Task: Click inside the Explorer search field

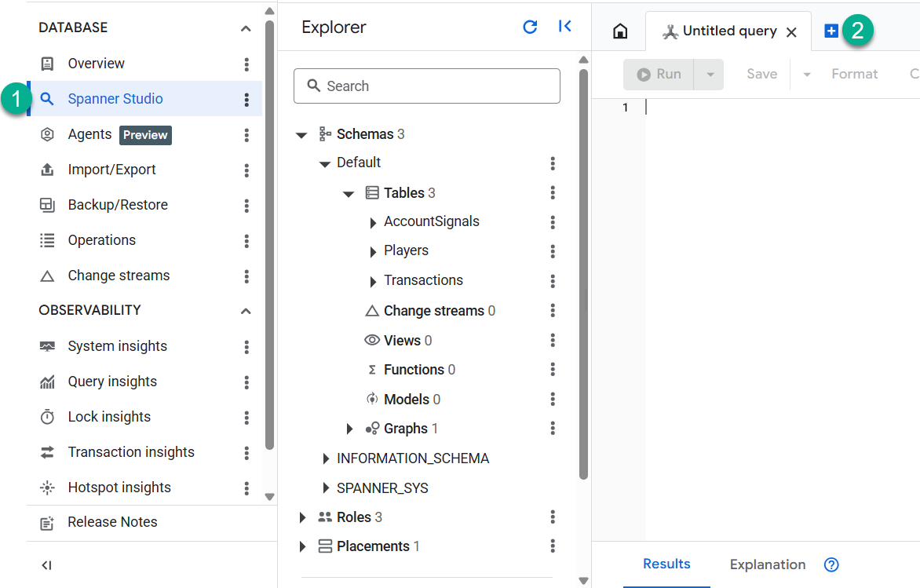Action: pos(426,86)
